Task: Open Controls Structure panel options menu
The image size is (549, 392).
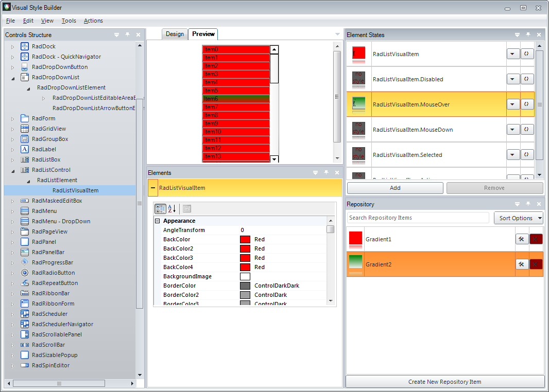Action: [x=116, y=34]
